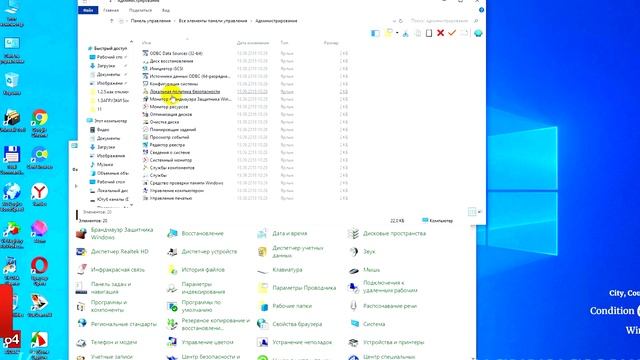The image size is (640, 360).
Task: Open Рабочие папки in Control Panel
Action: point(292,306)
